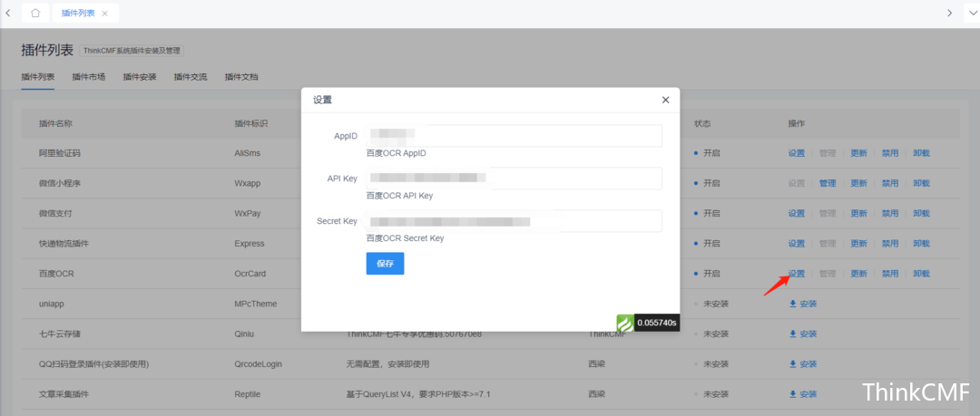The height and width of the screenshot is (416, 980).
Task: Click the MPcTheme plugin identifier
Action: pos(254,305)
